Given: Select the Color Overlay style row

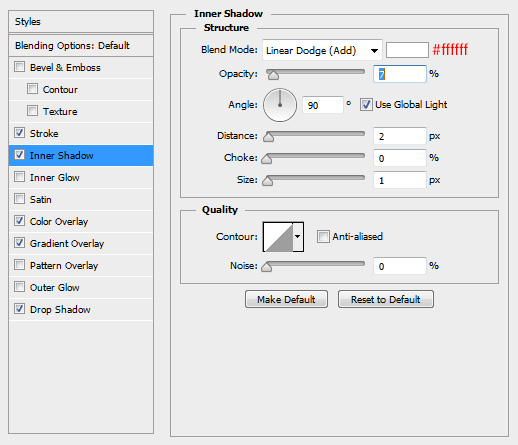Looking at the screenshot, I should [81, 221].
